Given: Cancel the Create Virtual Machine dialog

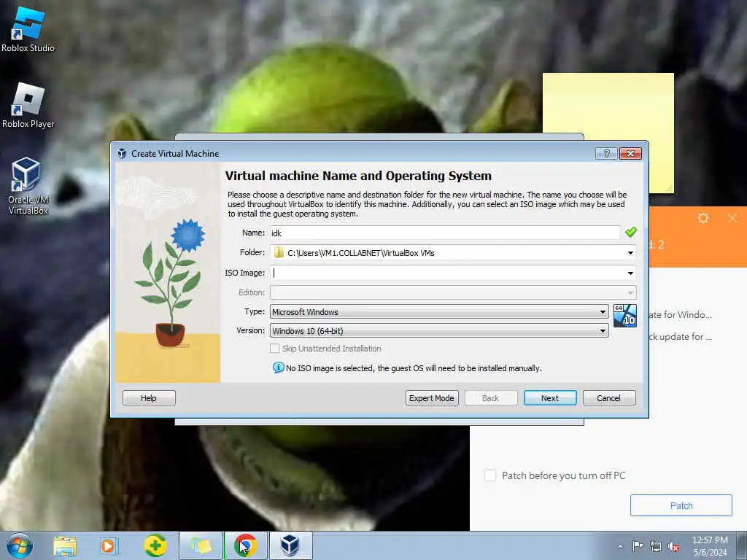Looking at the screenshot, I should [609, 398].
